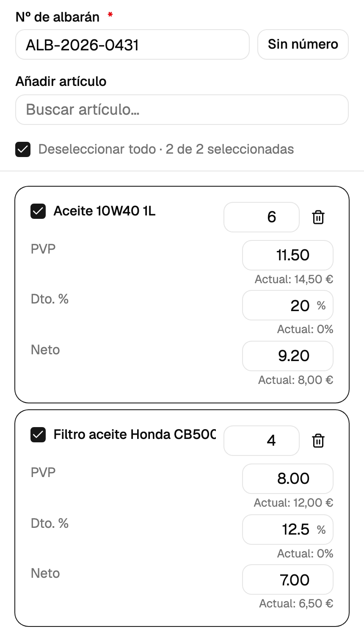Edit the Neto field showing 9.20
The height and width of the screenshot is (629, 364).
point(288,356)
